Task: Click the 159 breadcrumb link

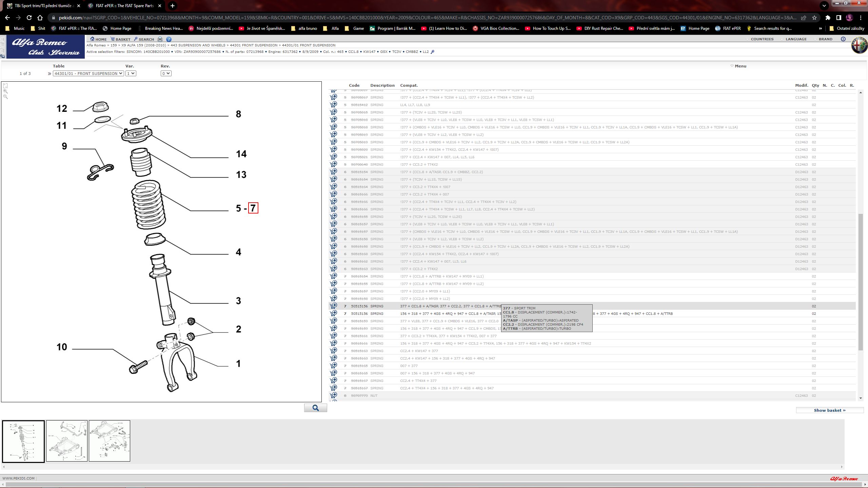Action: pyautogui.click(x=114, y=45)
